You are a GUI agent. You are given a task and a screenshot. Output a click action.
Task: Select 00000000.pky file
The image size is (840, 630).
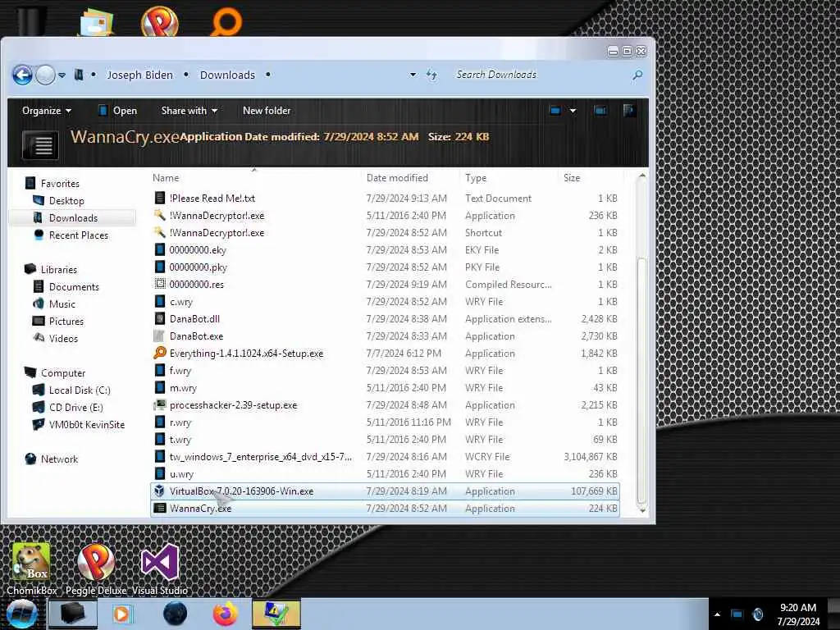click(198, 267)
